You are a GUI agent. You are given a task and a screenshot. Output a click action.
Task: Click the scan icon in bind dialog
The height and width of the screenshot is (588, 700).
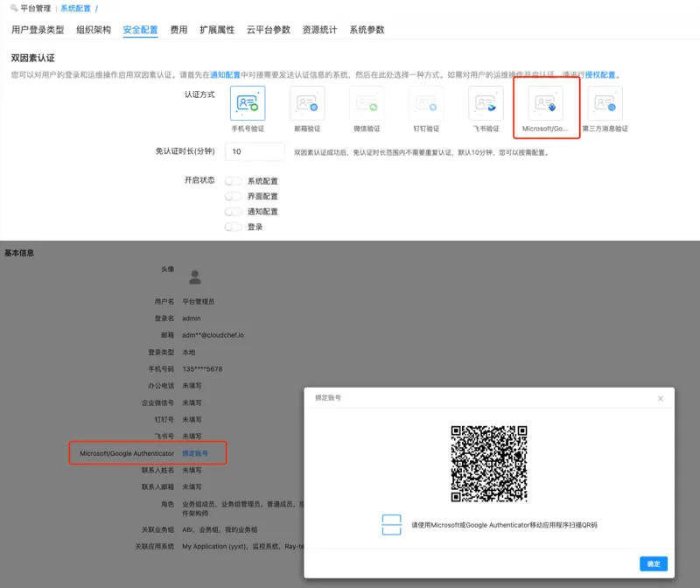pyautogui.click(x=391, y=525)
